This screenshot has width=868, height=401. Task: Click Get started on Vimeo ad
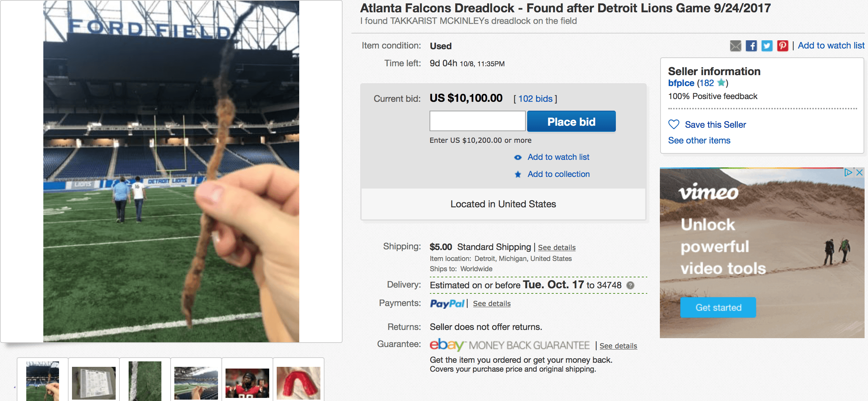(718, 307)
